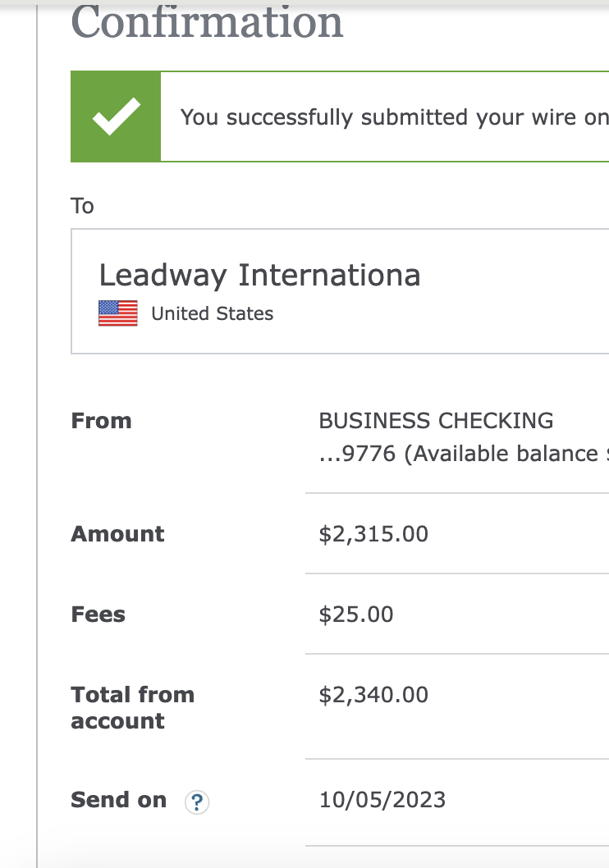Click the Send on label text
609x868 pixels.
click(x=118, y=800)
